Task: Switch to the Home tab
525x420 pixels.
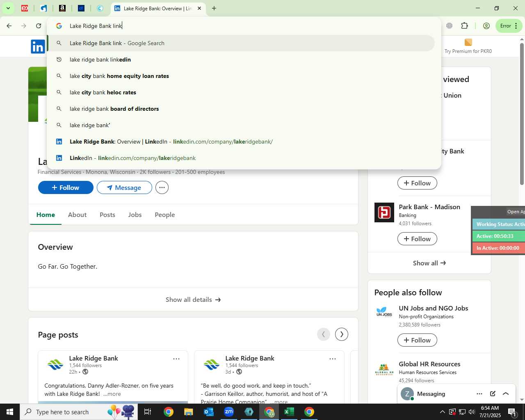Action: pyautogui.click(x=46, y=215)
